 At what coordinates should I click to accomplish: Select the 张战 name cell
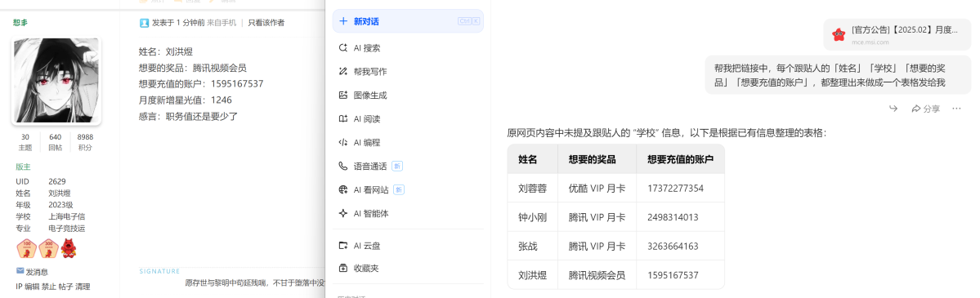[532, 246]
